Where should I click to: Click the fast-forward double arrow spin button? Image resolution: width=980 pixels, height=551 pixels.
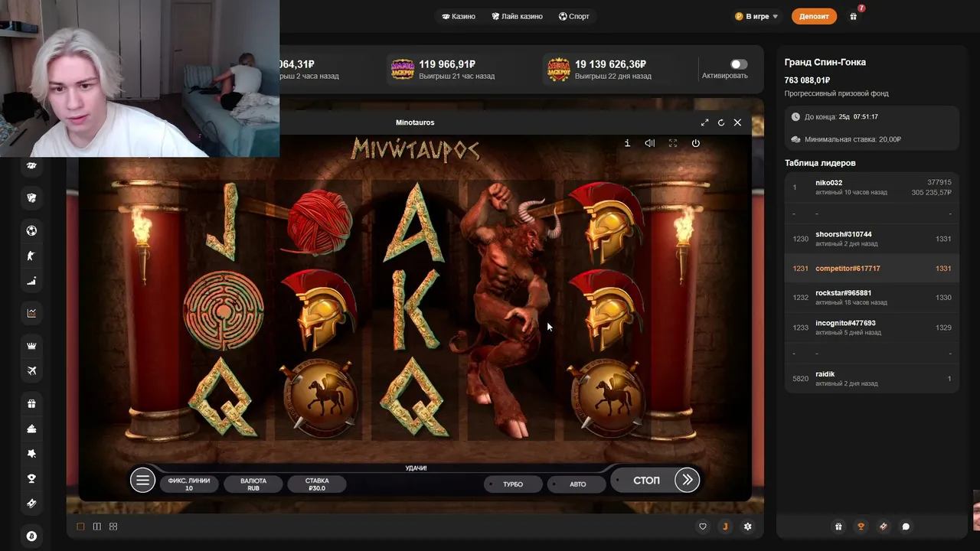(x=687, y=480)
